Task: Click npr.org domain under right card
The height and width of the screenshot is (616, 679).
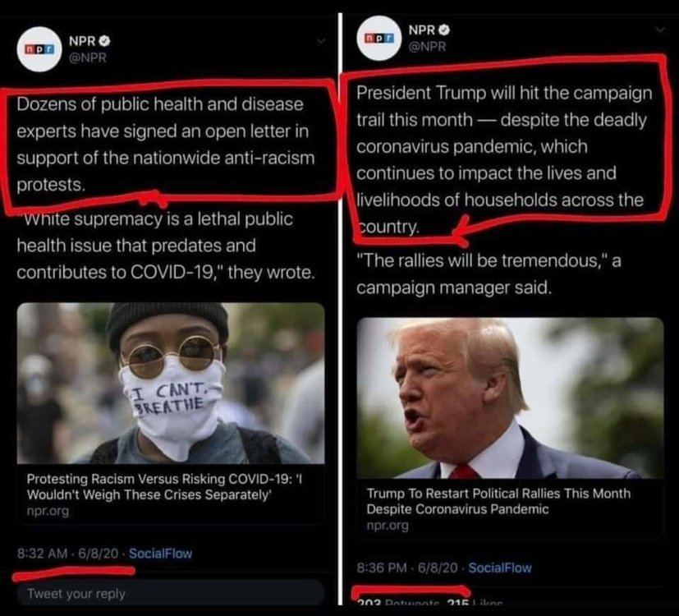Action: pyautogui.click(x=388, y=526)
